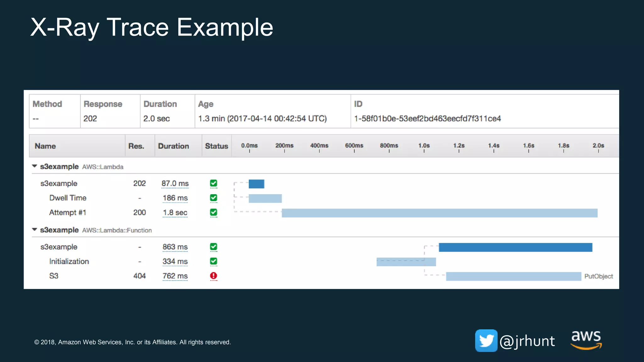Screen dimensions: 644x362
Task: Click the Twitter bird icon
Action: 486,341
